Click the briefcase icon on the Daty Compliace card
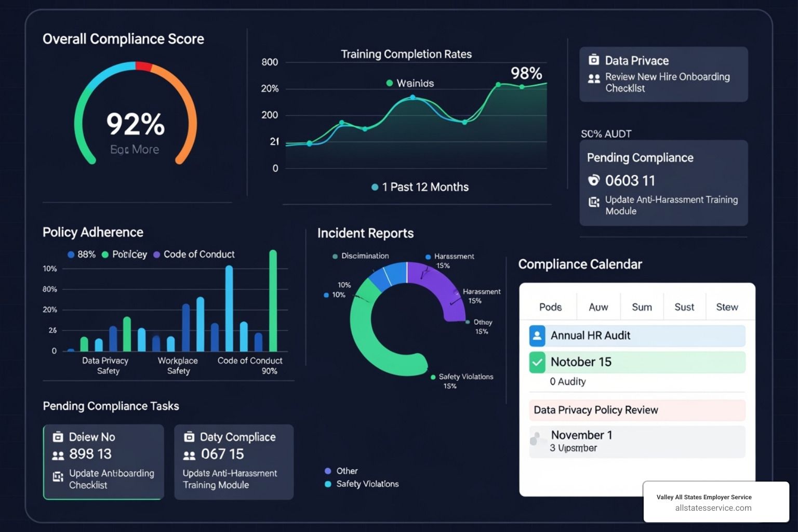The image size is (798, 532). tap(188, 437)
